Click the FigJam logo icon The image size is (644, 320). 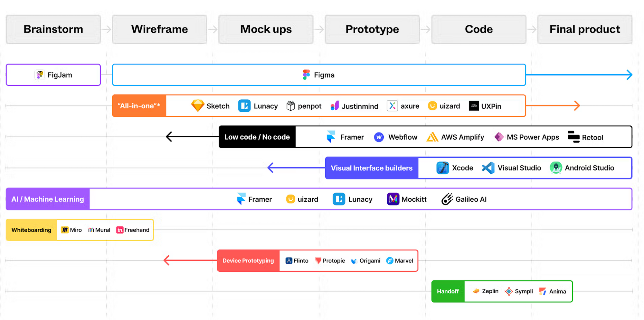(x=40, y=75)
